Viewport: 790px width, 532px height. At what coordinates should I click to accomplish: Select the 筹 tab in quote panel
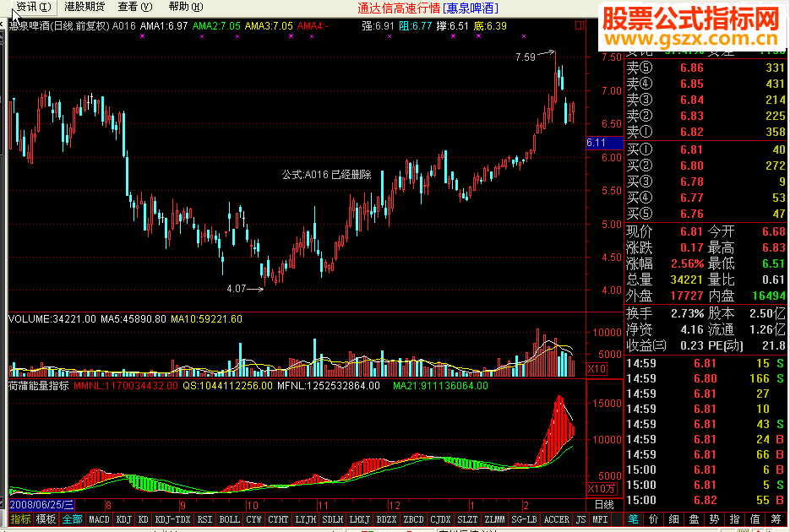pos(775,519)
